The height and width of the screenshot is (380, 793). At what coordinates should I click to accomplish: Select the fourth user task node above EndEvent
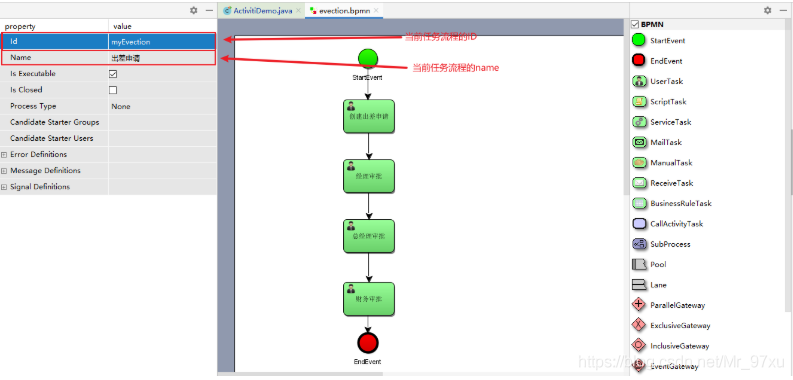pyautogui.click(x=369, y=299)
